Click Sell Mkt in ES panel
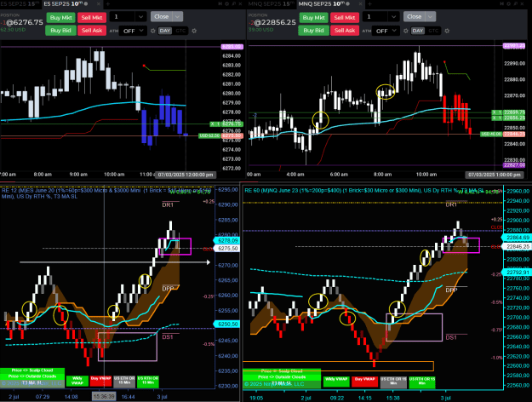Image resolution: width=532 pixels, height=402 pixels. click(92, 18)
